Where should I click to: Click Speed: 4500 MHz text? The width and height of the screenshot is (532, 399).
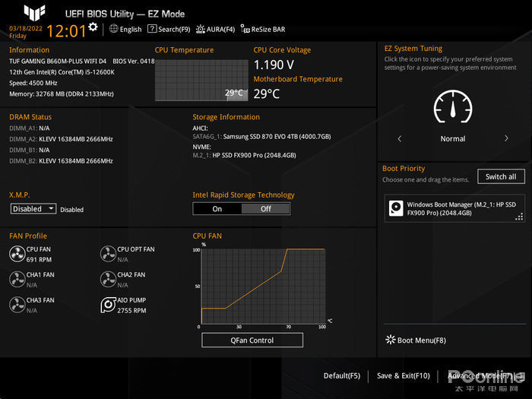point(33,83)
